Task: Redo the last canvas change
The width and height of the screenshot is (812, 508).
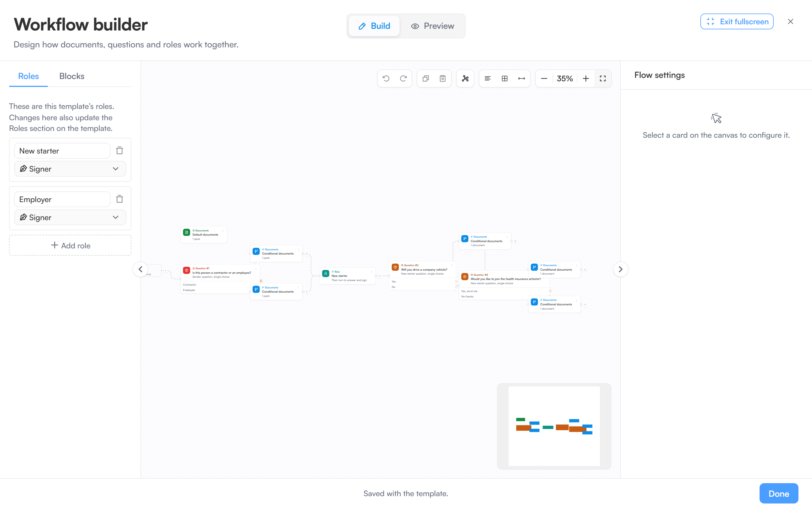Action: coord(403,78)
